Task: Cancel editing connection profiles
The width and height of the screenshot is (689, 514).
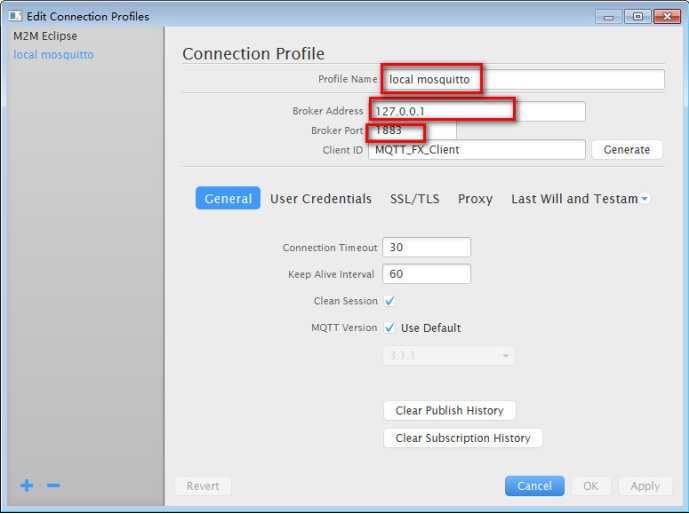Action: point(534,486)
